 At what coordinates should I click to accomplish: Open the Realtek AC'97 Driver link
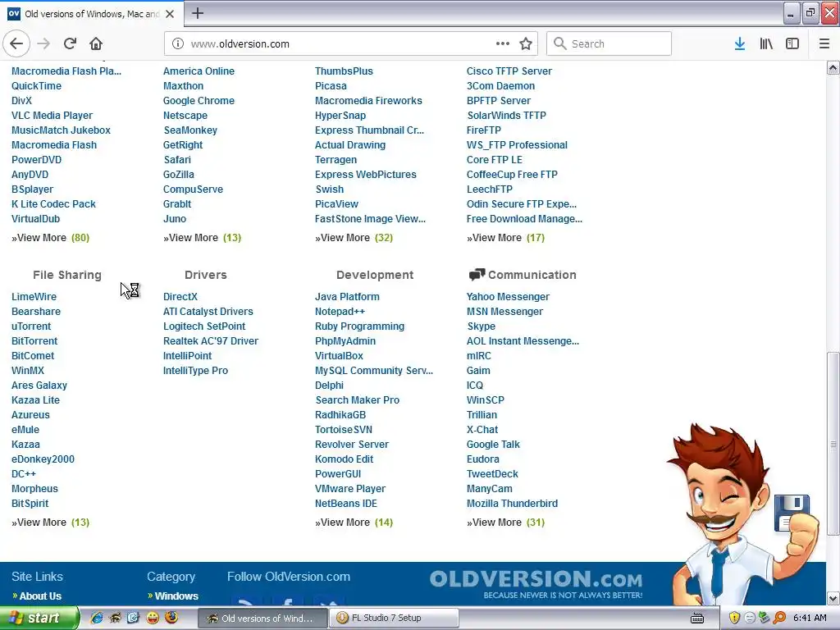(x=211, y=340)
